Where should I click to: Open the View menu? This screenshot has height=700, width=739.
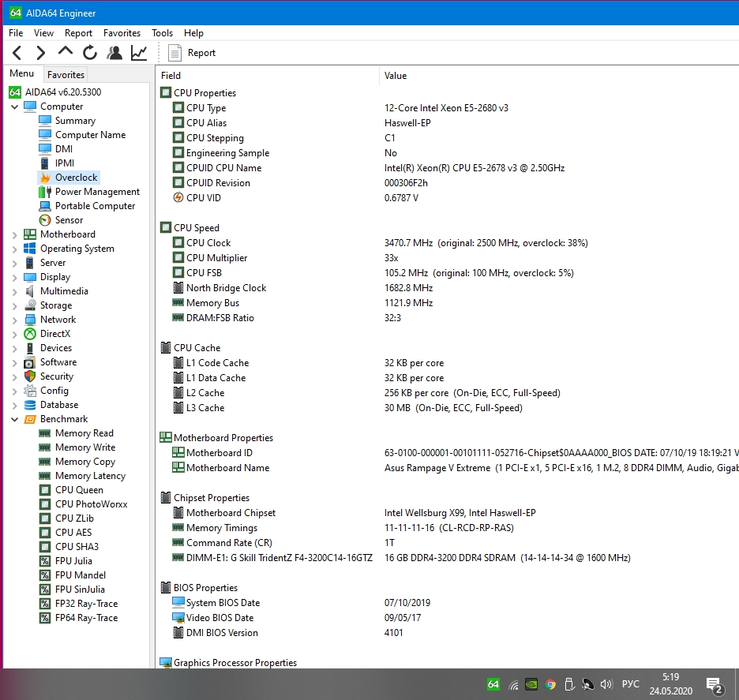pos(43,33)
